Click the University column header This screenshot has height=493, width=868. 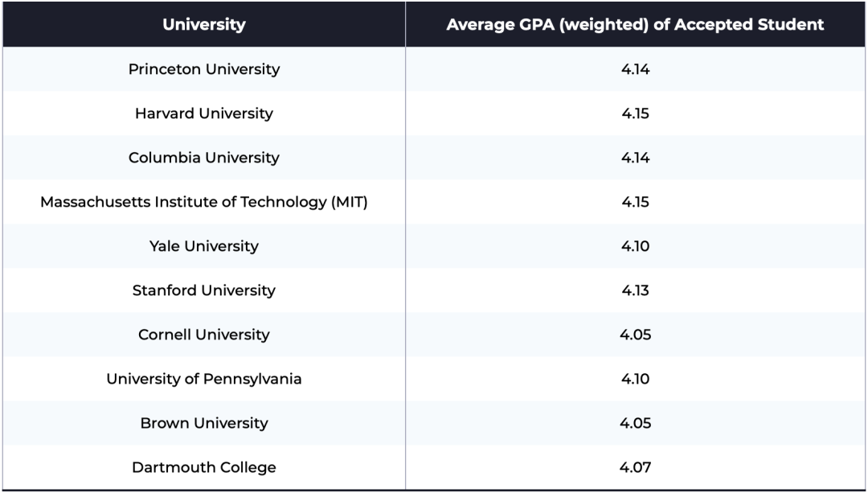[204, 24]
